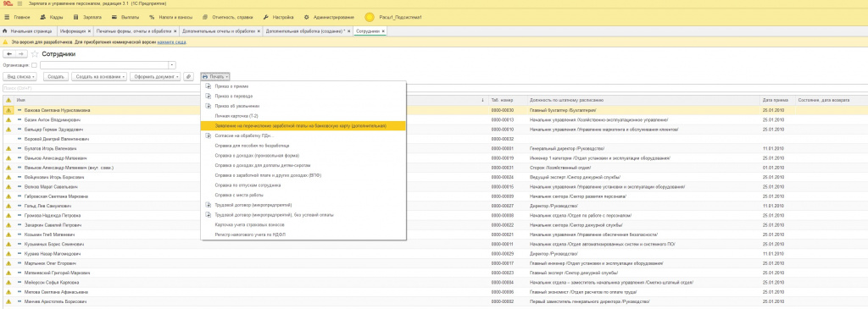868x309 pixels.
Task: Open the Отчетность, справки section
Action: click(227, 18)
